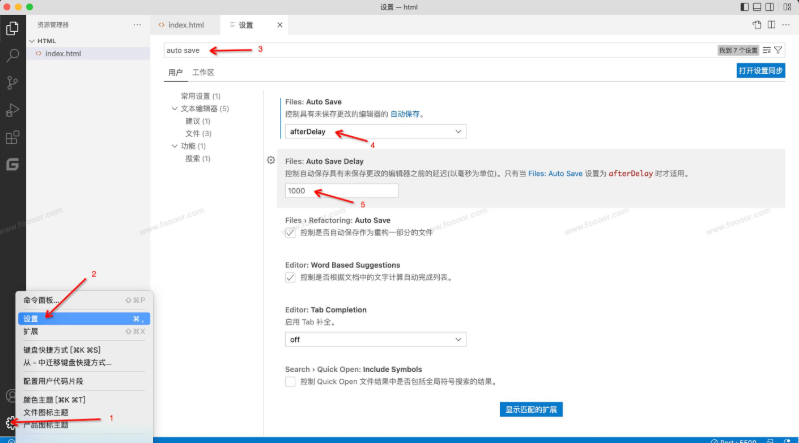Image resolution: width=799 pixels, height=443 pixels.
Task: Open the Explorer view in activity bar
Action: coord(13,29)
